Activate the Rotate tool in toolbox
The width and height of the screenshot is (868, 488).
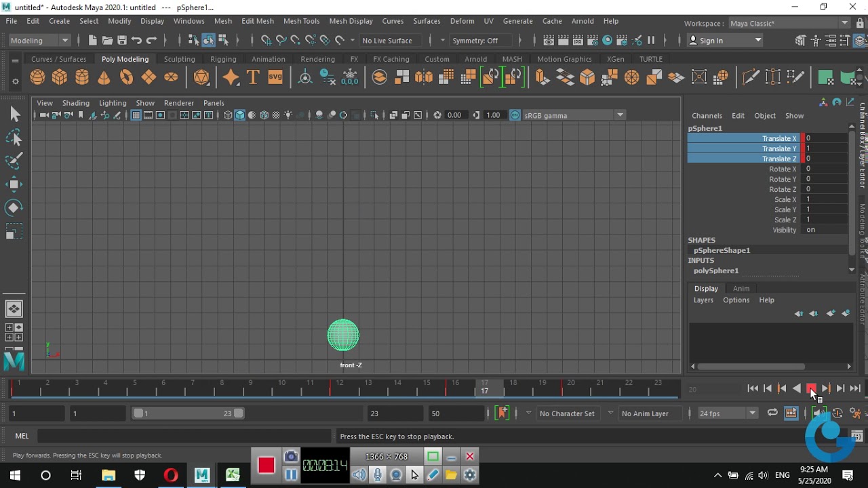[x=14, y=207]
